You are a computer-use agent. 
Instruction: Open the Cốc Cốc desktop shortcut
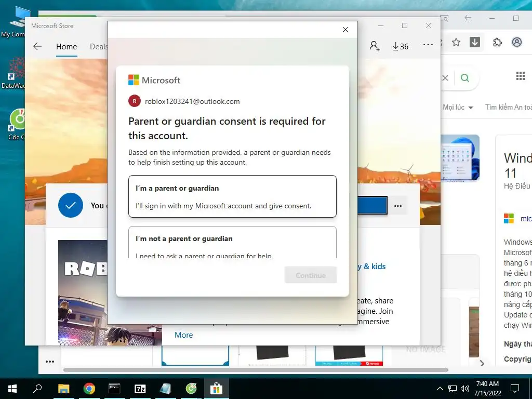(16, 125)
